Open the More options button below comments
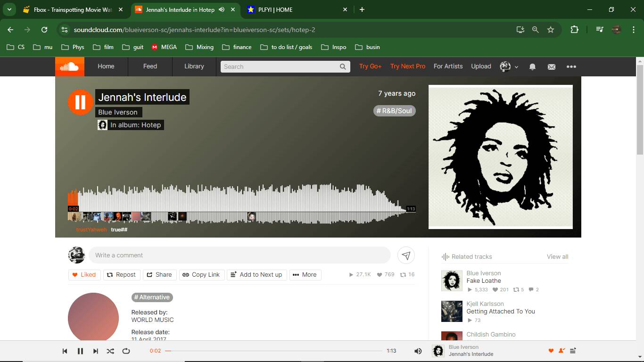The width and height of the screenshot is (644, 362). pos(305,275)
